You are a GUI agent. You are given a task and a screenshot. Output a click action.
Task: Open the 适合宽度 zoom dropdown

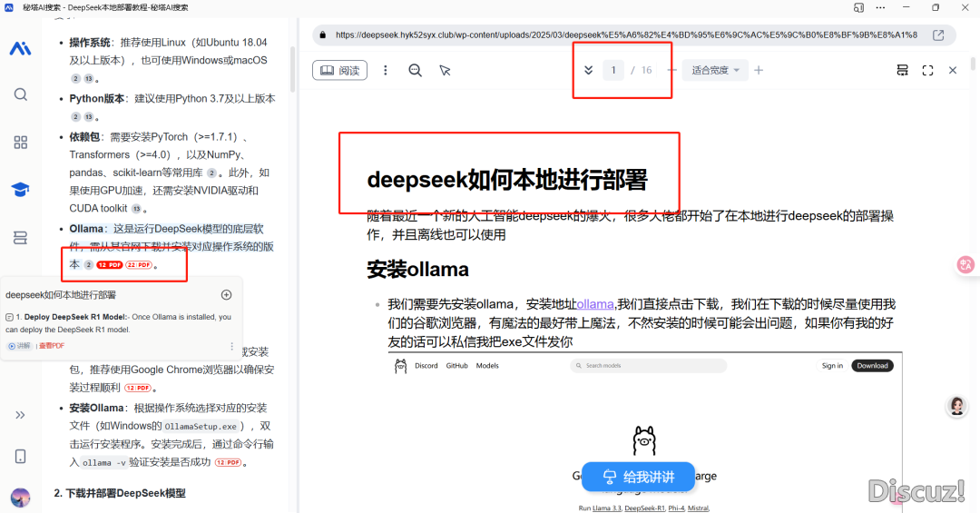[x=715, y=70]
